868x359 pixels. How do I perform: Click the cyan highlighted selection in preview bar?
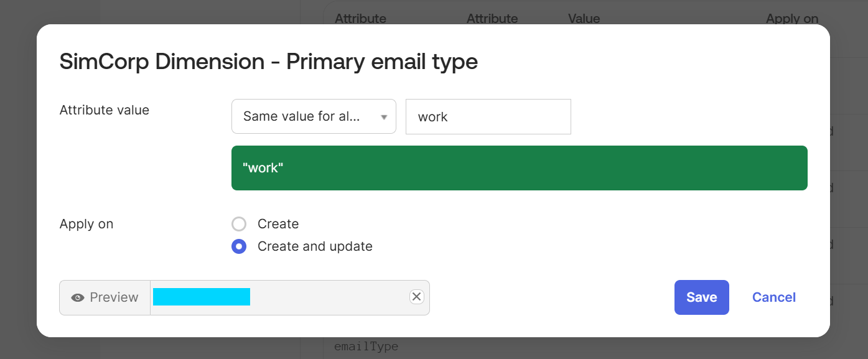click(202, 296)
